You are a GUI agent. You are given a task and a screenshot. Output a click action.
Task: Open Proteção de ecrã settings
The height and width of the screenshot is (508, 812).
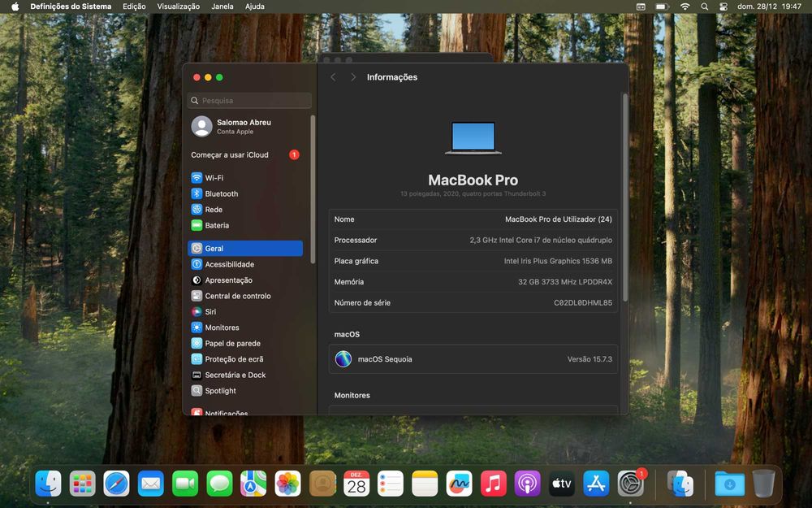(x=245, y=359)
